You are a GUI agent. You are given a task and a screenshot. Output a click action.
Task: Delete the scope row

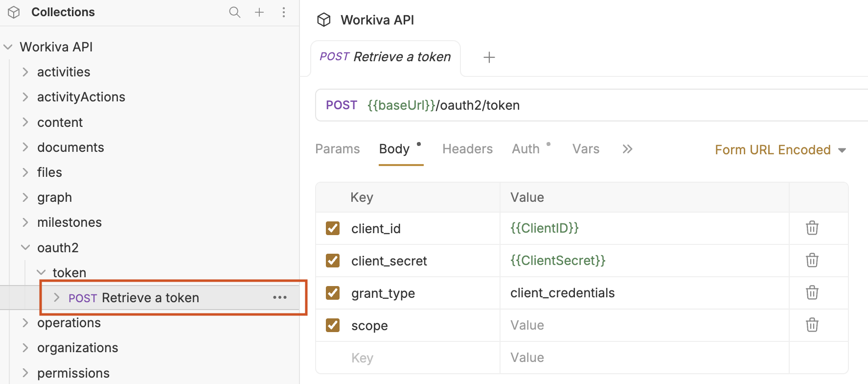[x=812, y=325]
